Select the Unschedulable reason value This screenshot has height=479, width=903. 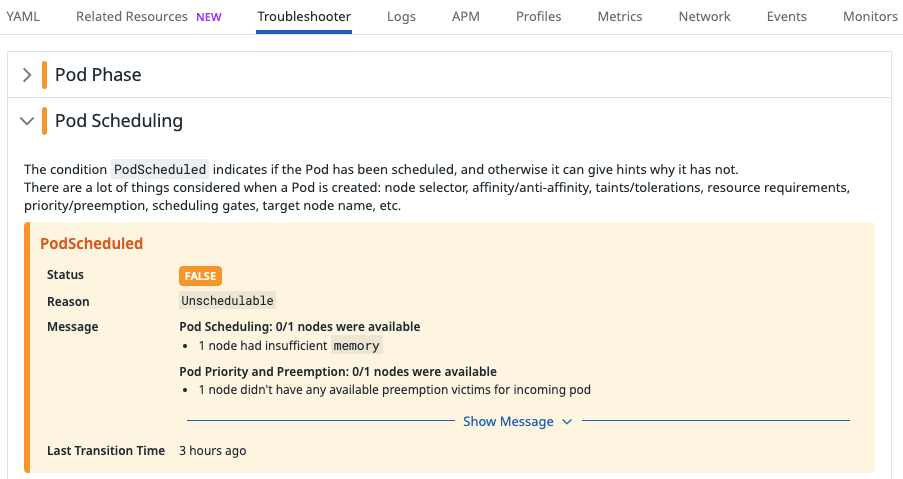pyautogui.click(x=227, y=301)
